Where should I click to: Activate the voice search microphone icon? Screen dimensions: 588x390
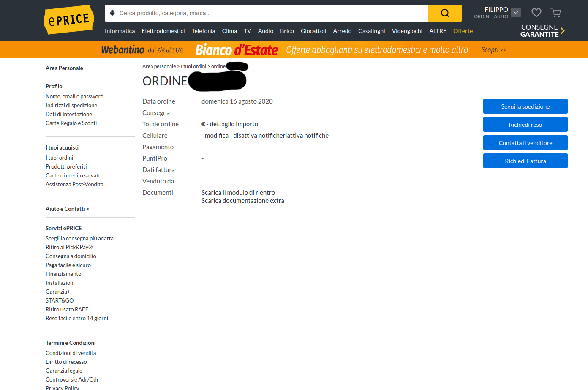pyautogui.click(x=112, y=13)
